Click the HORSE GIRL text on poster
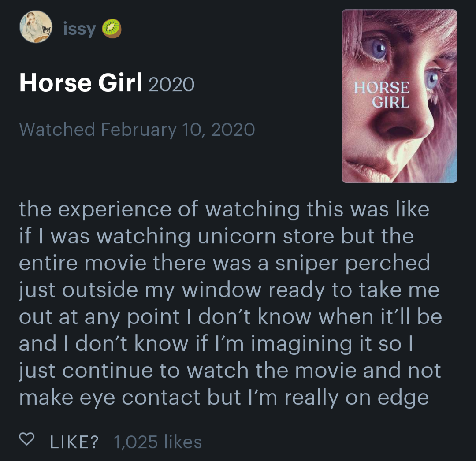The width and height of the screenshot is (476, 461). 382,95
